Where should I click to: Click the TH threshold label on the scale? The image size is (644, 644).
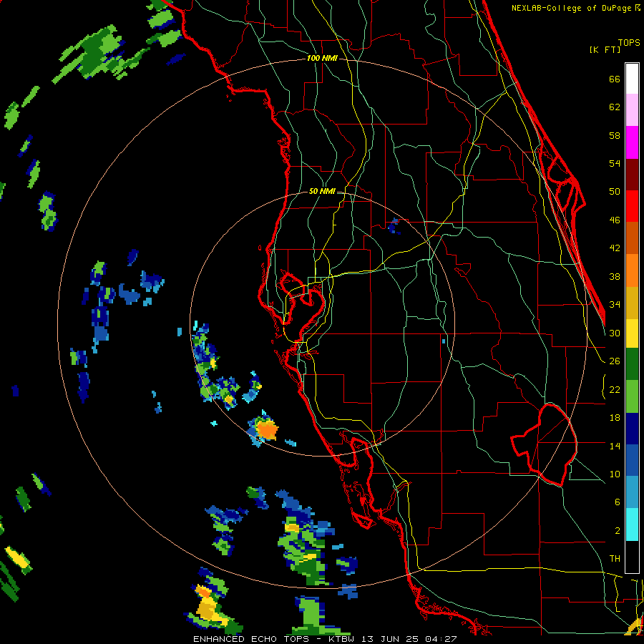(x=615, y=559)
